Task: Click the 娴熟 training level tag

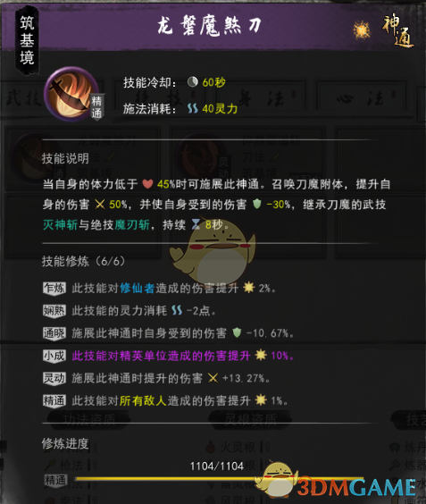Action: coord(54,311)
